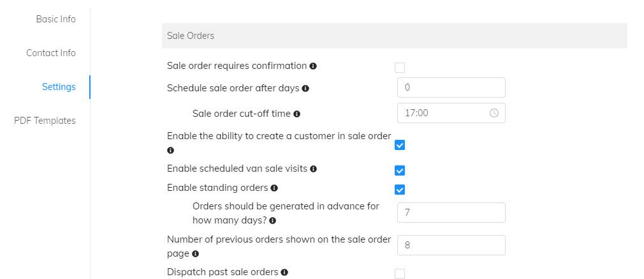Click the advance generation days field showing 7
This screenshot has height=279, width=644.
click(451, 213)
